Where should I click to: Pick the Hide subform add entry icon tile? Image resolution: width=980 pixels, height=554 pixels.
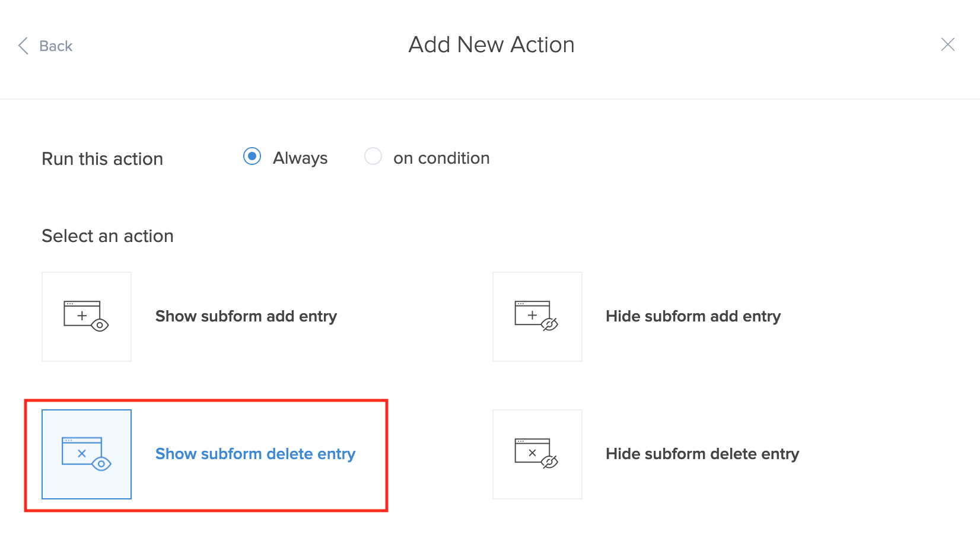[537, 317]
